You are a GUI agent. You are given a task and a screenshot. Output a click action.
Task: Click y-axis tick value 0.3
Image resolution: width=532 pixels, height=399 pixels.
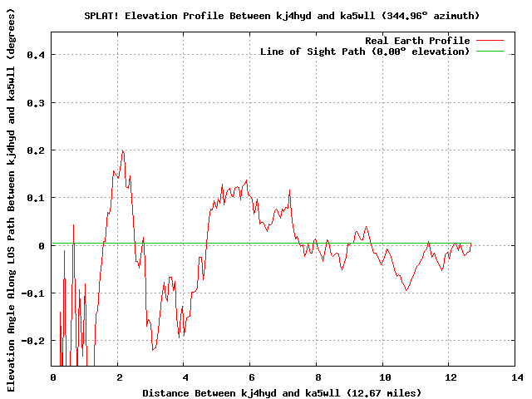pyautogui.click(x=36, y=103)
